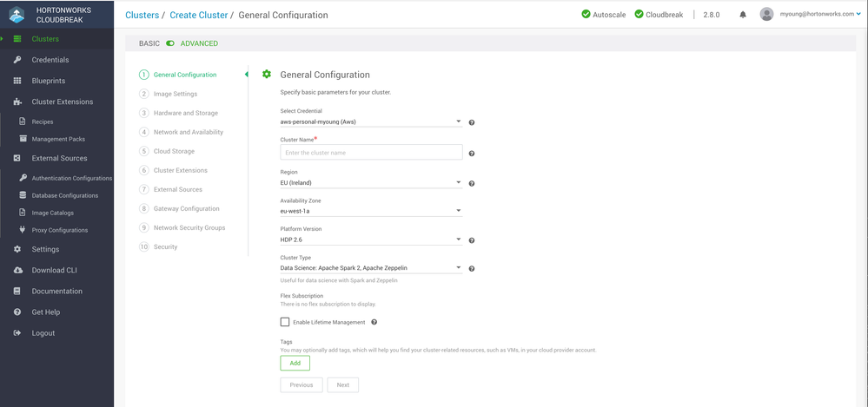Click the Management Packs box icon
868x407 pixels.
point(23,139)
